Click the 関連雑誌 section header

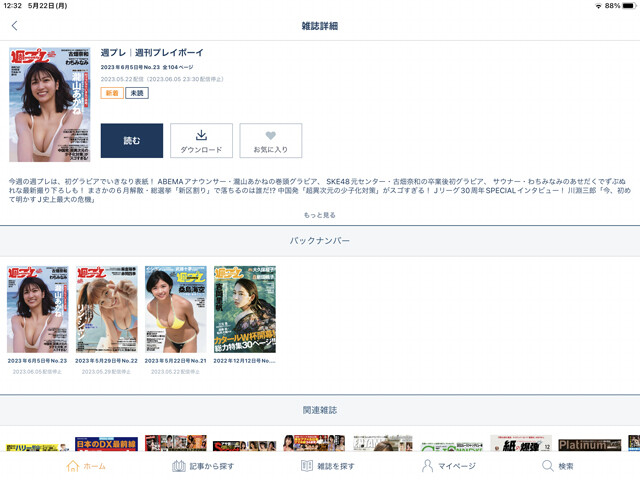pos(320,410)
